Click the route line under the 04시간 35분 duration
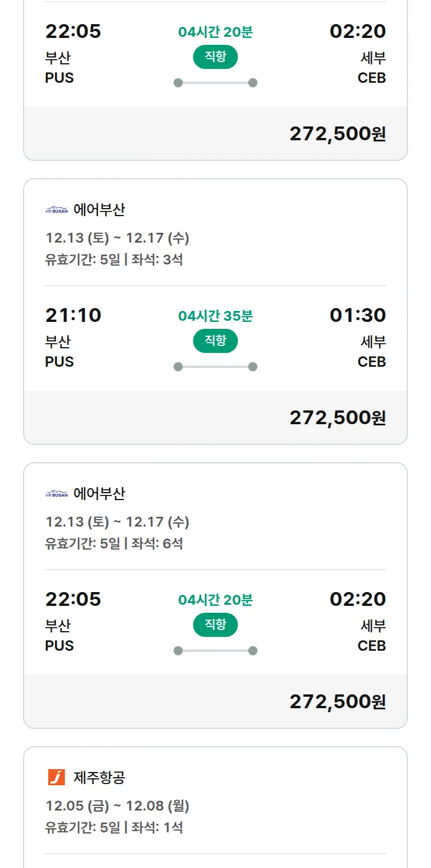 [215, 367]
